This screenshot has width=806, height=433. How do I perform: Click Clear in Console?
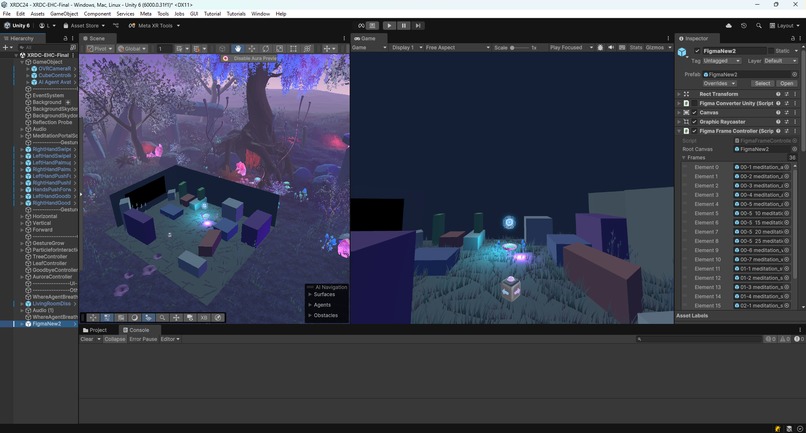[87, 339]
